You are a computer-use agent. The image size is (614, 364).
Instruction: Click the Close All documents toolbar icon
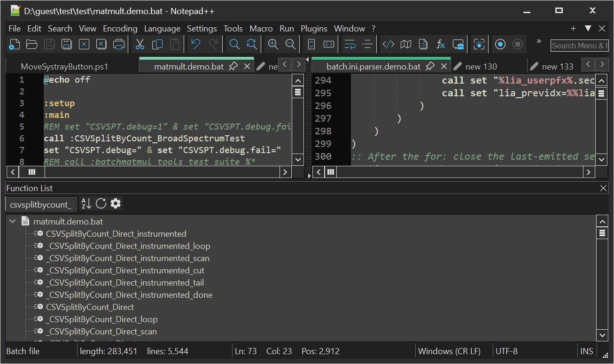coord(101,45)
